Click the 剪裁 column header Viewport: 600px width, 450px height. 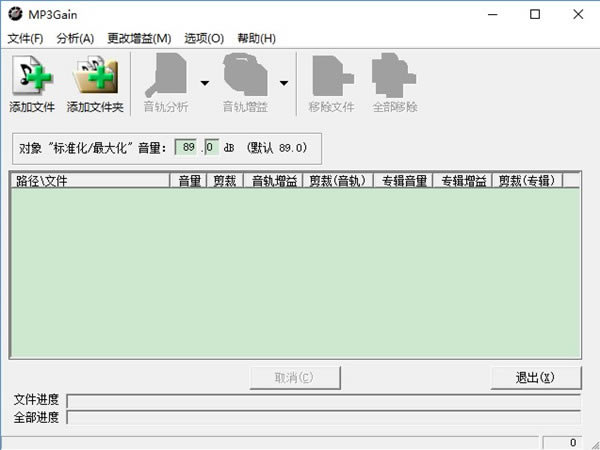(225, 181)
